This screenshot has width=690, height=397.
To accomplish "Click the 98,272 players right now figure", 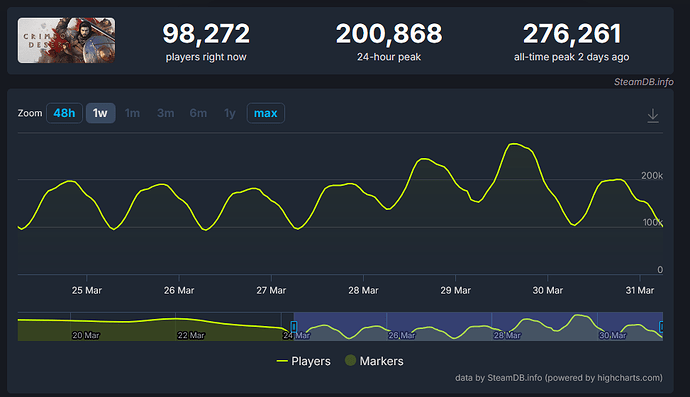I will (206, 34).
